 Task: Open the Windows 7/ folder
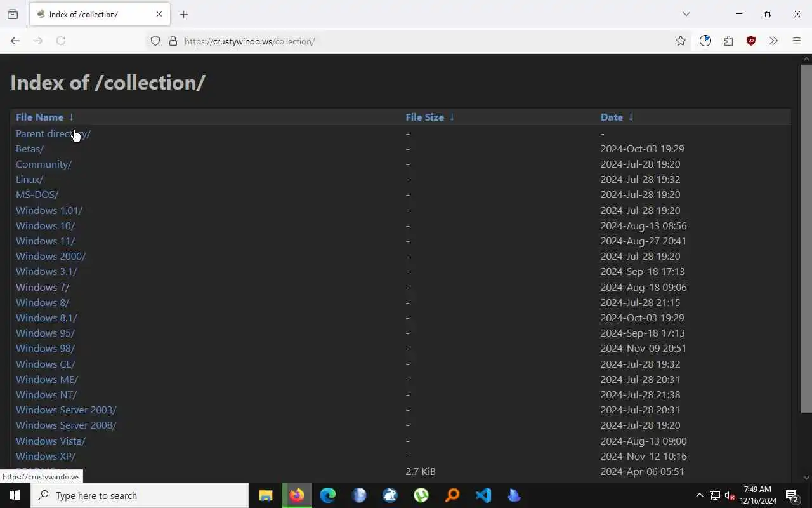[x=43, y=287]
